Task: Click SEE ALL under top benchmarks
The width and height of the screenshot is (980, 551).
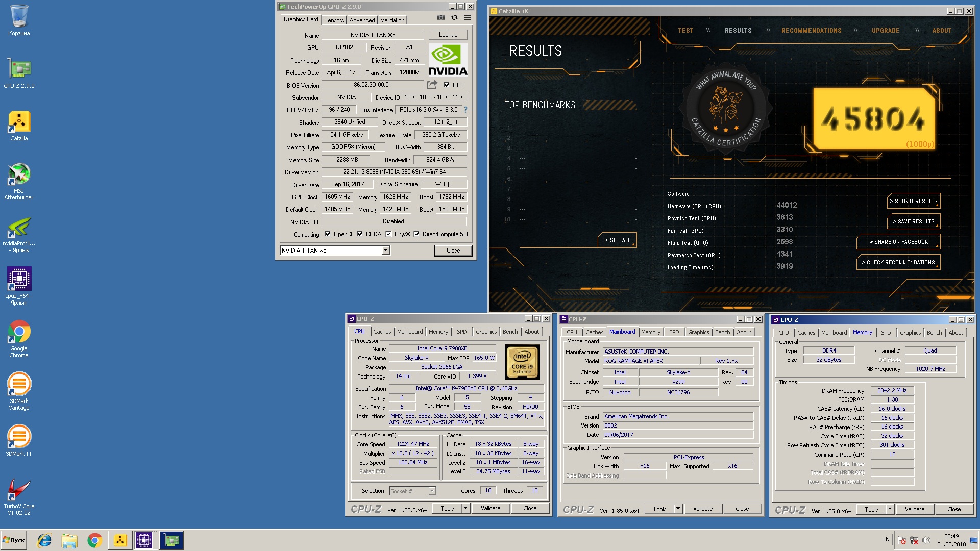Action: (617, 240)
